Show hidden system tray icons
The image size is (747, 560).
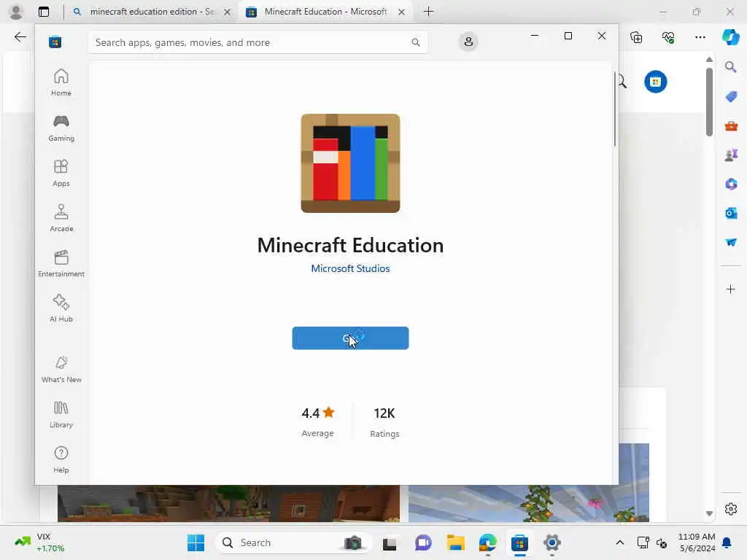tap(619, 542)
